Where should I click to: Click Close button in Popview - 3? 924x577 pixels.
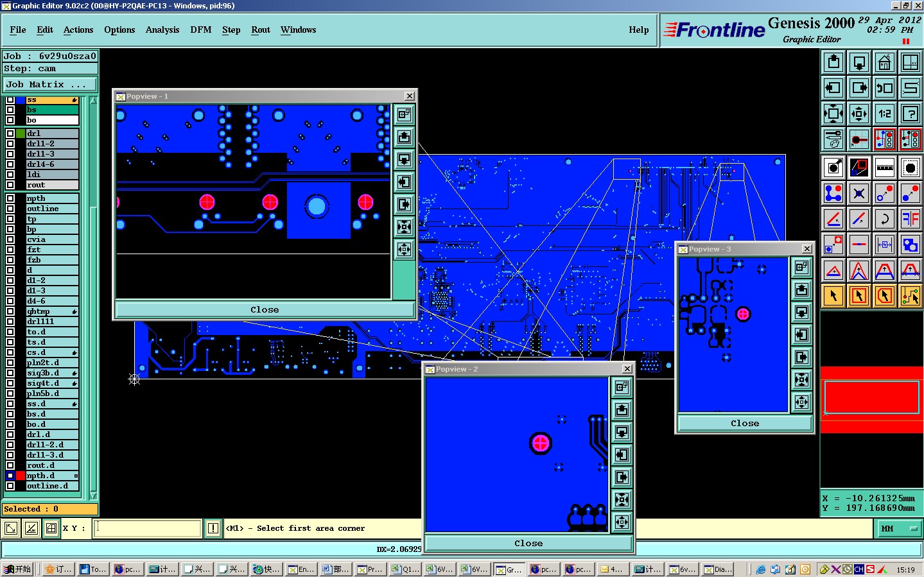click(745, 423)
